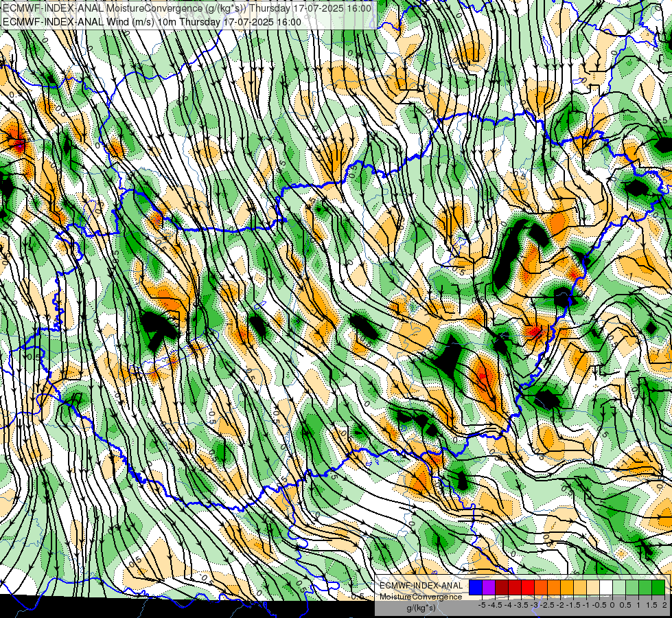Click the '2' label ending the legend scale
This screenshot has height=618, width=672.
(664, 605)
